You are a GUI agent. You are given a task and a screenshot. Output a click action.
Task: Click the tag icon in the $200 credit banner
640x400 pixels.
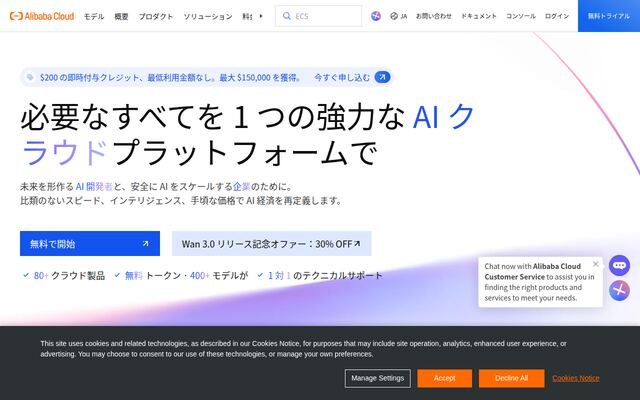point(30,77)
